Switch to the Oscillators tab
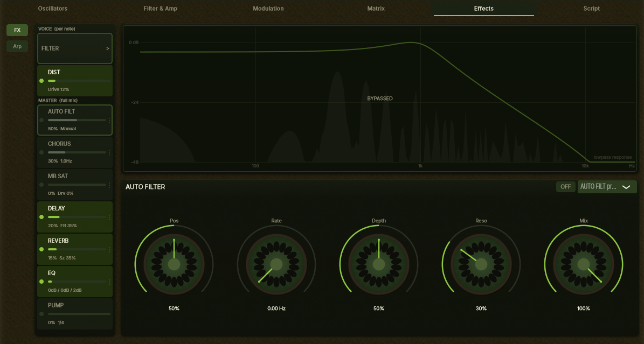 point(53,8)
